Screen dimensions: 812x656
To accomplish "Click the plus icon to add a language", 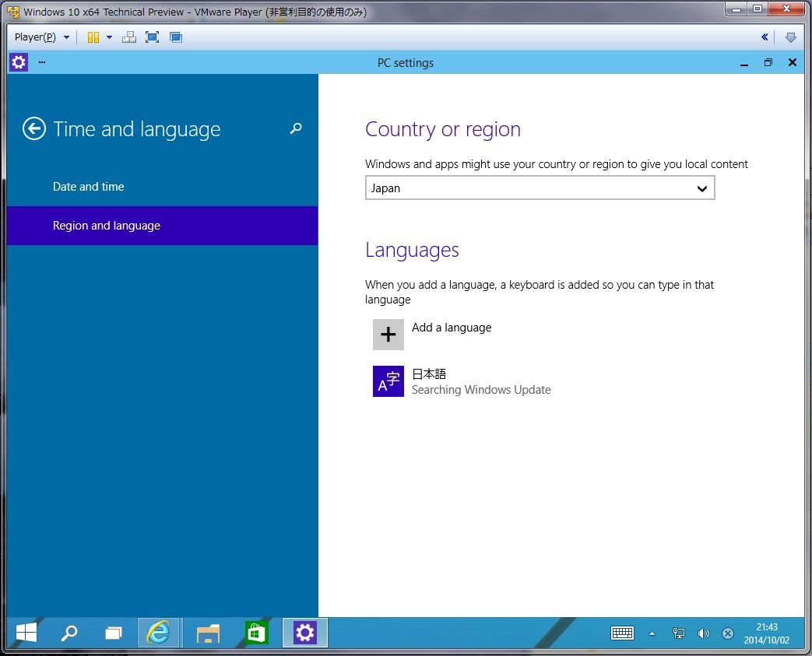I will tap(388, 335).
